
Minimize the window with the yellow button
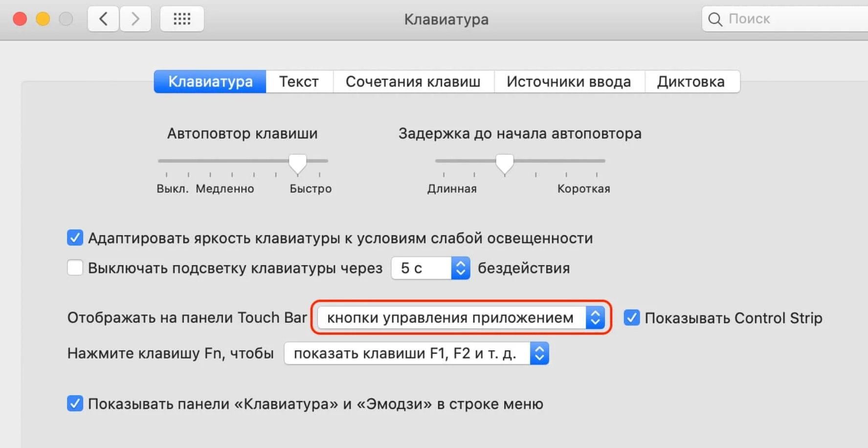pyautogui.click(x=43, y=19)
